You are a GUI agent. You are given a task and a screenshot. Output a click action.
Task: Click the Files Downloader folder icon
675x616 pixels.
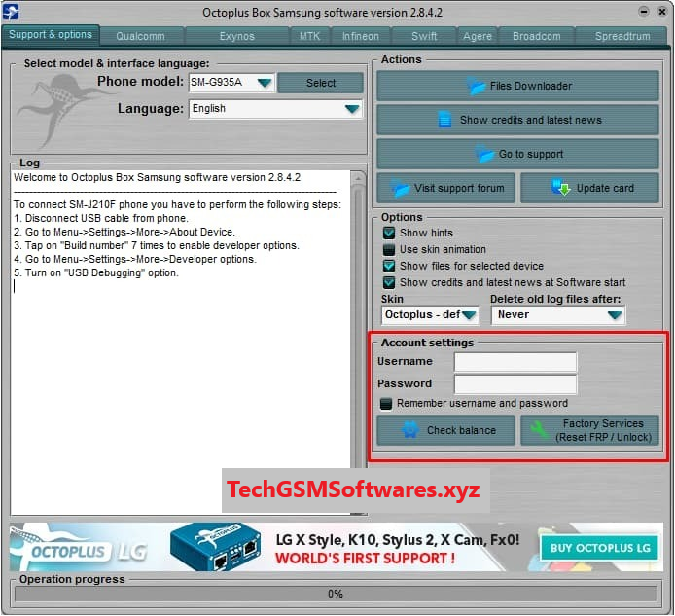click(477, 87)
